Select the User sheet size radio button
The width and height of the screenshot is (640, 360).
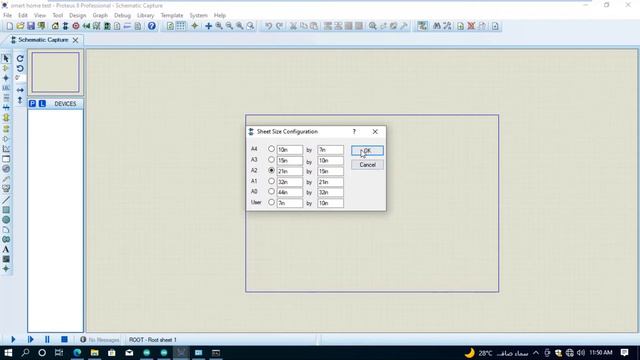pos(271,202)
